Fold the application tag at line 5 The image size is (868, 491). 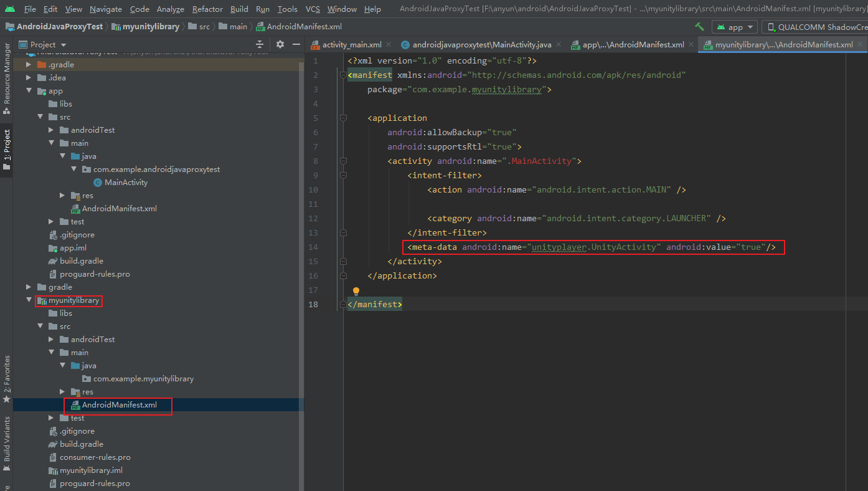click(x=343, y=118)
